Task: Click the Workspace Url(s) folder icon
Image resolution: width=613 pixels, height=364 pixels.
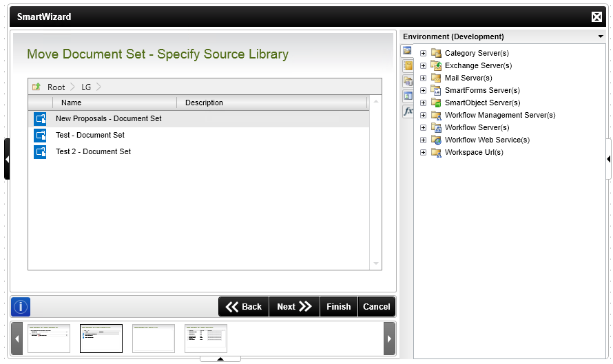Action: tap(436, 152)
